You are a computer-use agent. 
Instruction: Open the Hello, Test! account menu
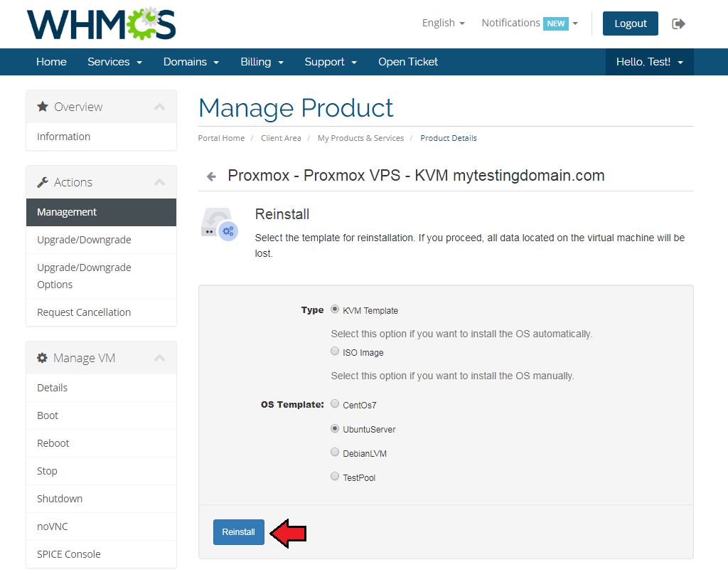coord(650,62)
